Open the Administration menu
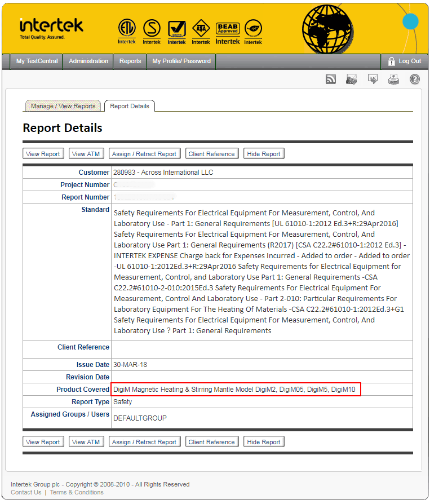The image size is (430, 504). 88,61
